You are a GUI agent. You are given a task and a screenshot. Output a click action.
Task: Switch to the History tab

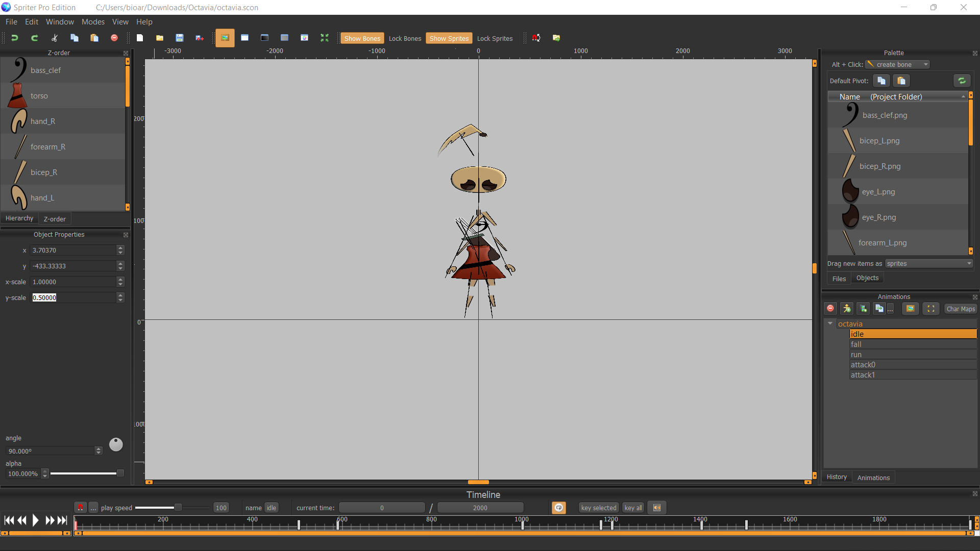tap(837, 477)
